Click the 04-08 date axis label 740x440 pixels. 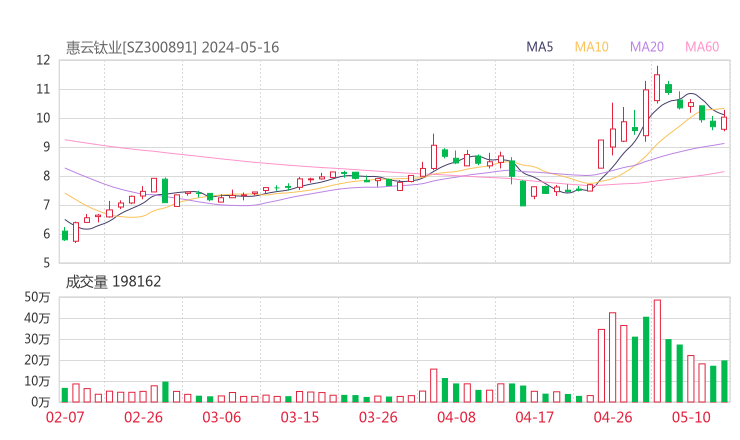point(456,417)
